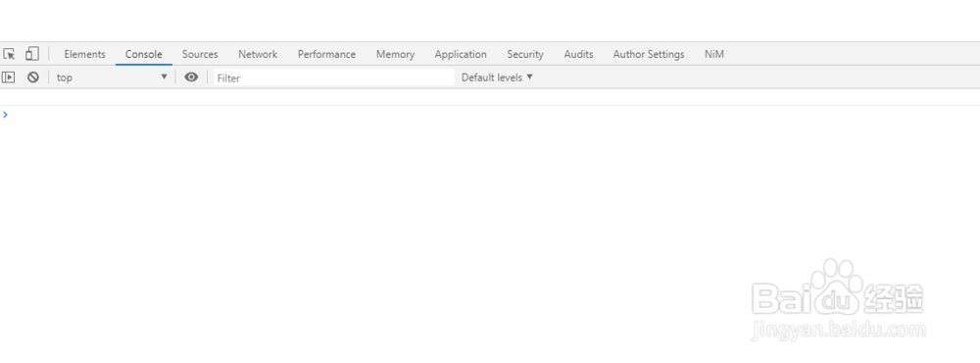Open the Application tab

(461, 55)
